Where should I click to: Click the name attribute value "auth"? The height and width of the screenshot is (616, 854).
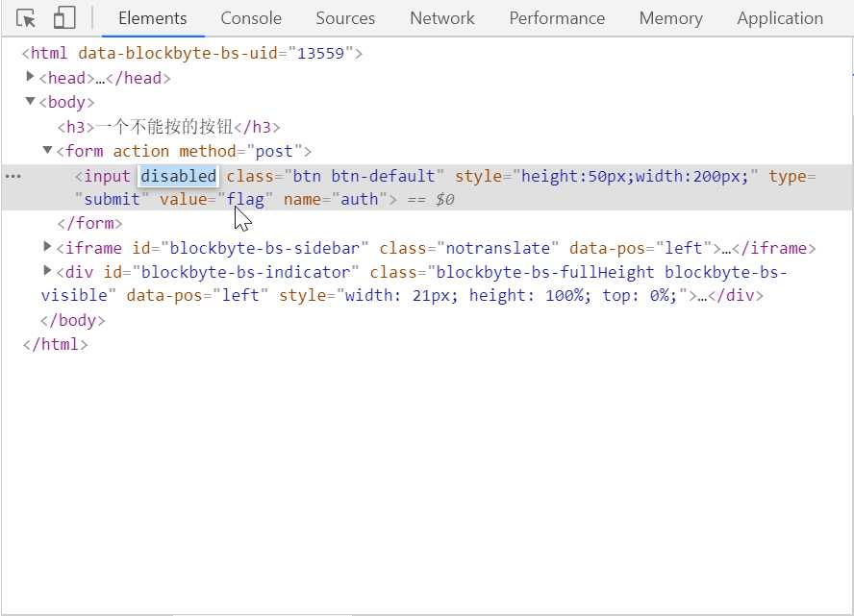[360, 199]
